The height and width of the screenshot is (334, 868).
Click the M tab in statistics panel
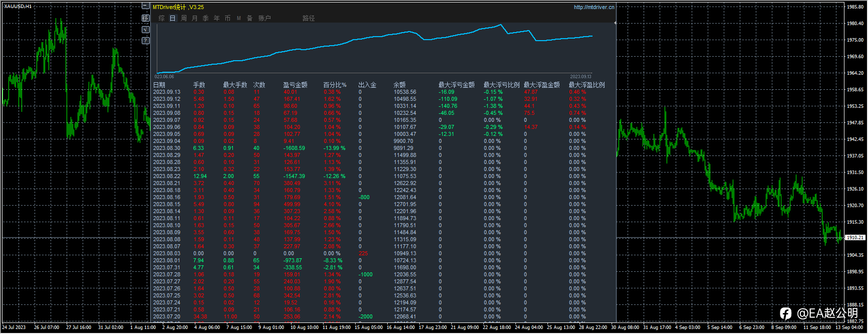coord(239,18)
